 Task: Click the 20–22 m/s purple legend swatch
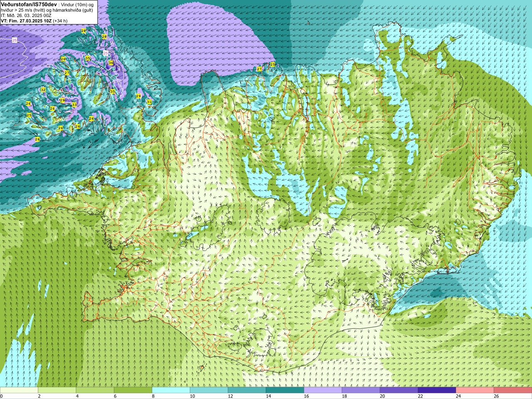pos(399,390)
